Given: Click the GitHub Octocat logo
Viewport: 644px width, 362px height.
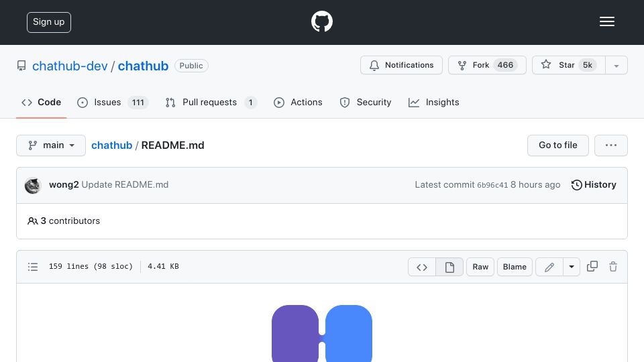Looking at the screenshot, I should coord(321,21).
